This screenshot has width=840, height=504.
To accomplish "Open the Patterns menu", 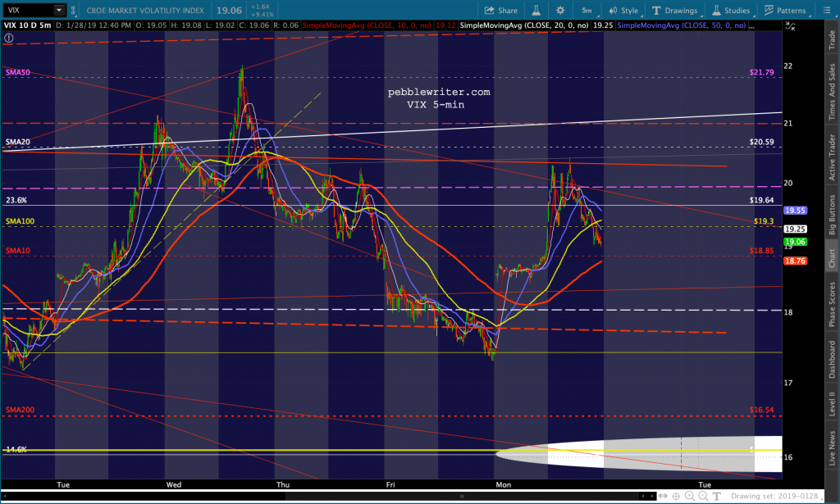I will pyautogui.click(x=785, y=10).
